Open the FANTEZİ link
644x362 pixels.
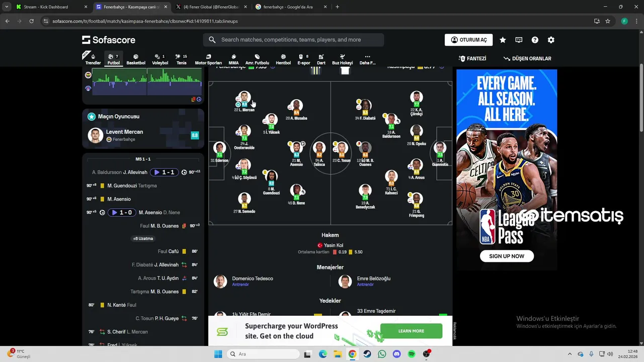pyautogui.click(x=472, y=58)
